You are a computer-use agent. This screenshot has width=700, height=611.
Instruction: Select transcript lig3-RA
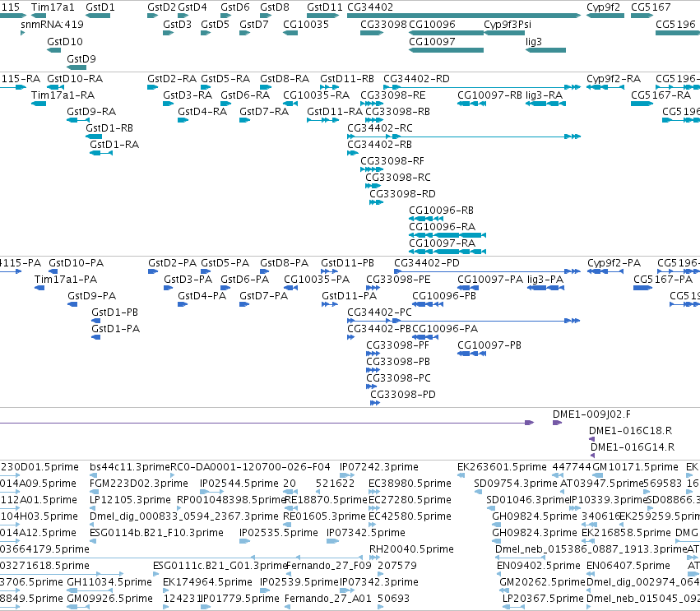pyautogui.click(x=545, y=95)
